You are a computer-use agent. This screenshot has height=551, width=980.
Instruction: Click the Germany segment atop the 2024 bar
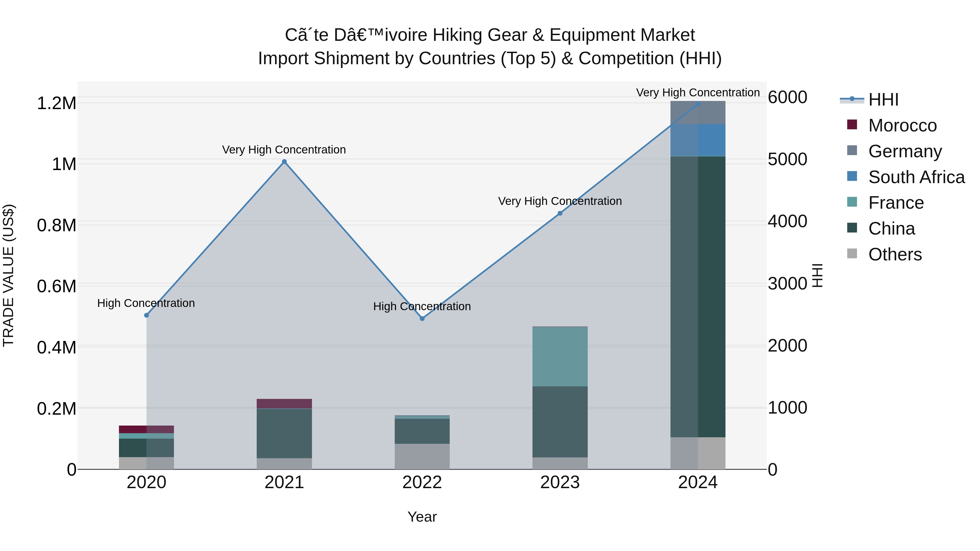tap(698, 113)
